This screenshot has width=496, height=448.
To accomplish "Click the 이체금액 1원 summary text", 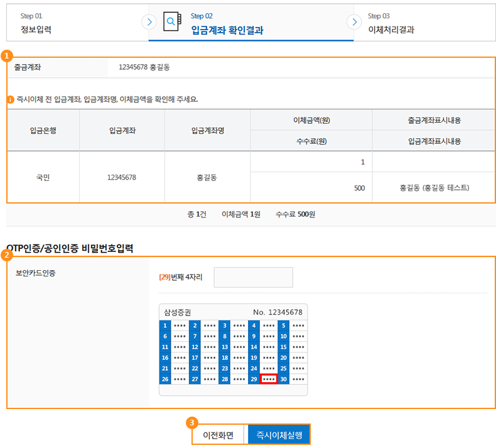I will click(x=241, y=214).
